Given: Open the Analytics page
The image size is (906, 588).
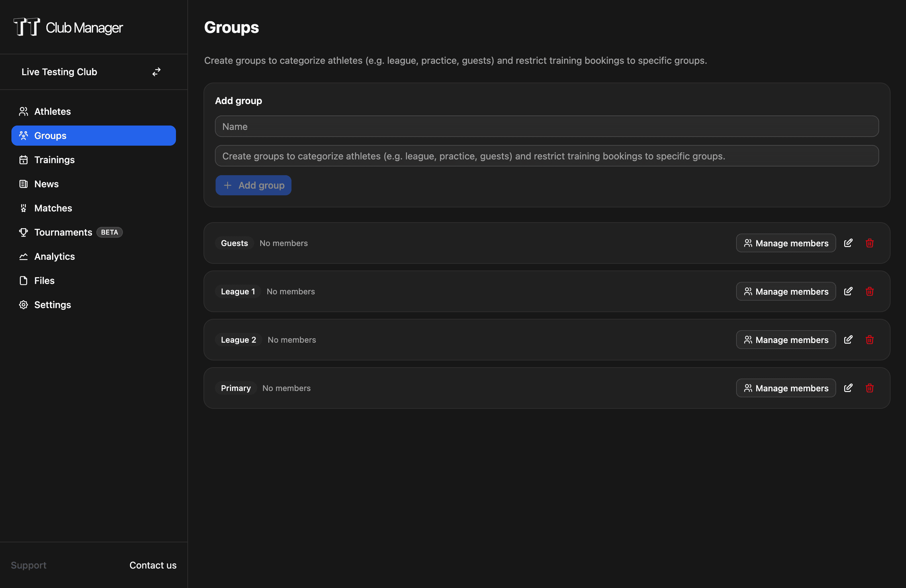Looking at the screenshot, I should (94, 256).
